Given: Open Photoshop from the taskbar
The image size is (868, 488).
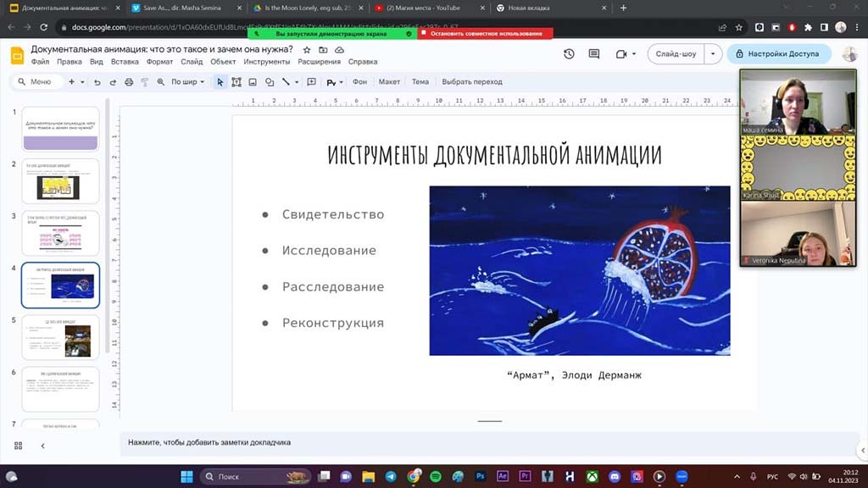Looking at the screenshot, I should click(x=480, y=476).
